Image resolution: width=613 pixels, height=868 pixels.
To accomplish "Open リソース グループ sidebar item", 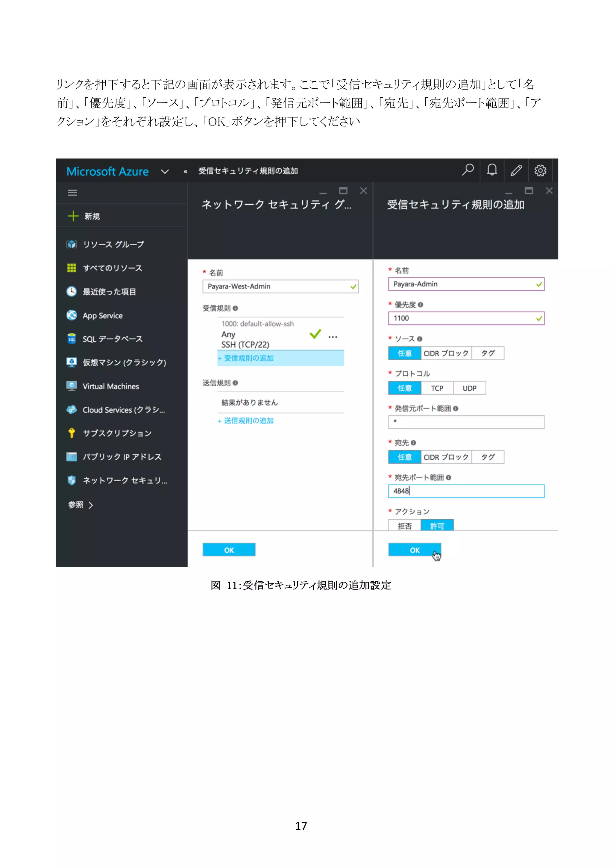I will pyautogui.click(x=113, y=244).
